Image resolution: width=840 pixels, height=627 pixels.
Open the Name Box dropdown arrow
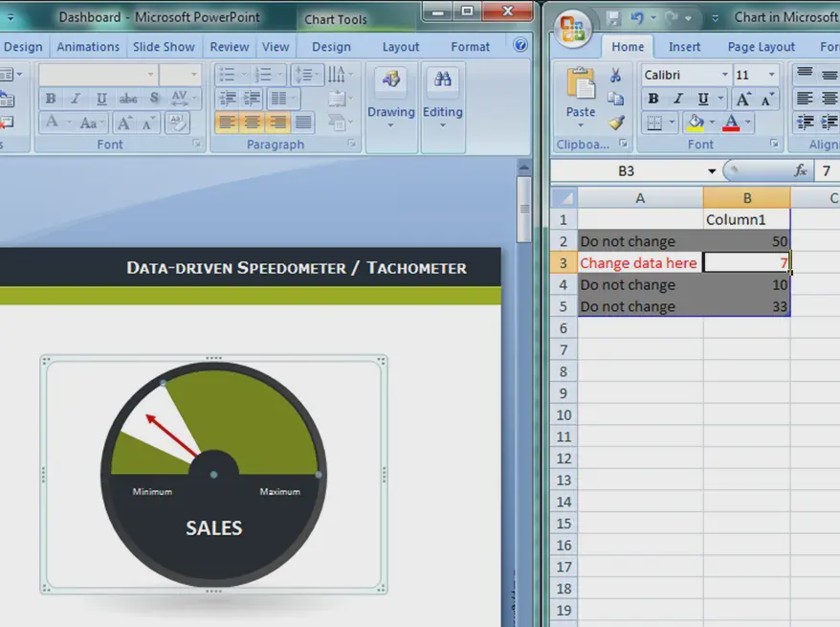coord(712,171)
